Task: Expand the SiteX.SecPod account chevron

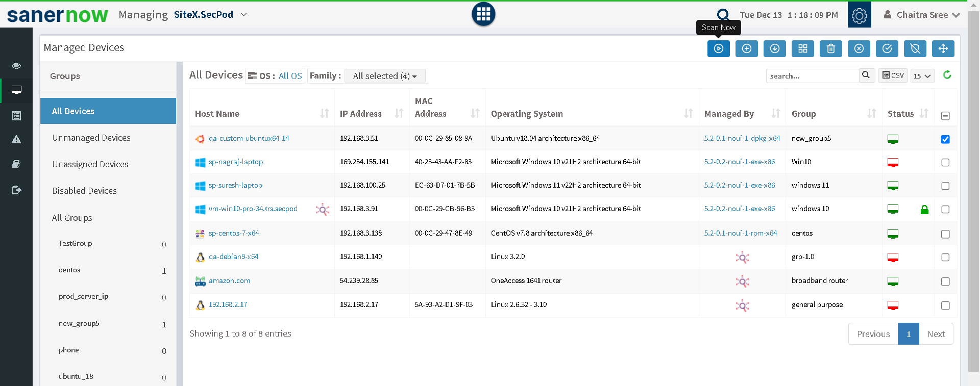Action: point(244,15)
